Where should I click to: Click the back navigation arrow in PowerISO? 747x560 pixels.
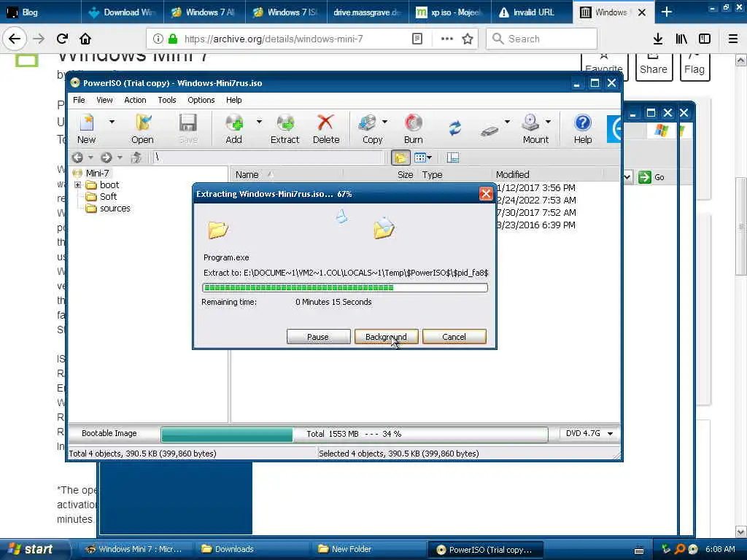pyautogui.click(x=77, y=157)
